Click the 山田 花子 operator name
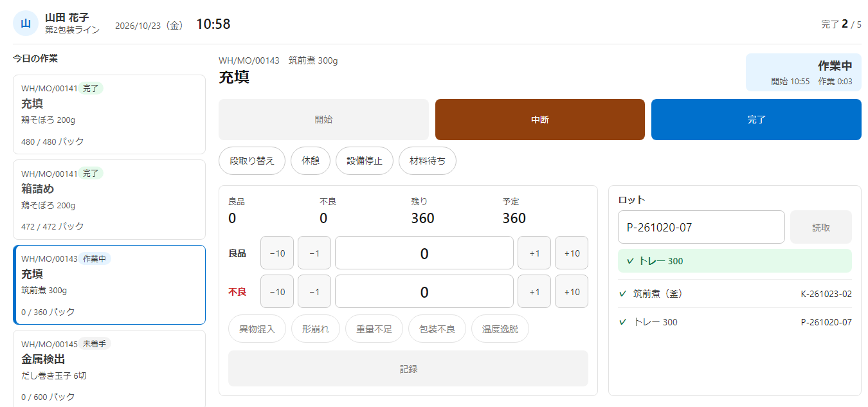The height and width of the screenshot is (407, 868). tap(67, 17)
